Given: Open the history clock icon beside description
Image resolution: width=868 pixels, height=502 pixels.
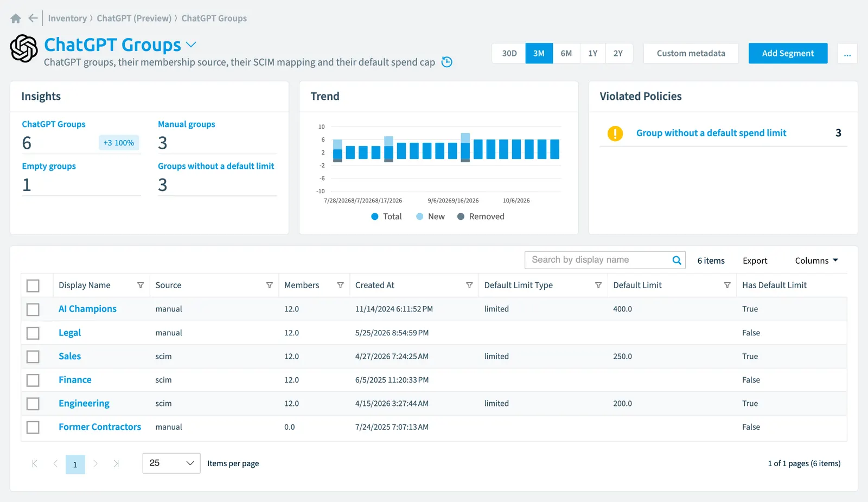Looking at the screenshot, I should tap(447, 62).
